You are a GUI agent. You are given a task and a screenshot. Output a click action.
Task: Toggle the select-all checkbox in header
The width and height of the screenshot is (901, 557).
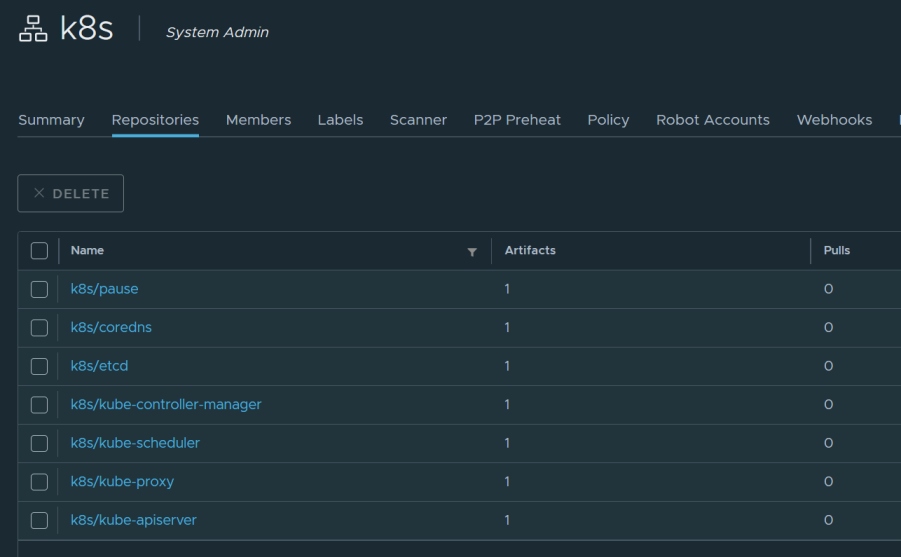[39, 251]
